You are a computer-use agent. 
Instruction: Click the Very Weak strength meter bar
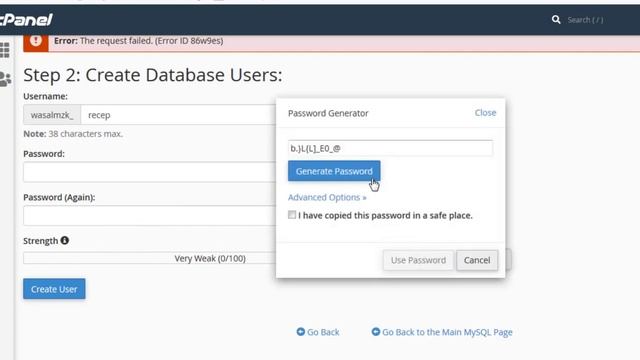(150, 258)
